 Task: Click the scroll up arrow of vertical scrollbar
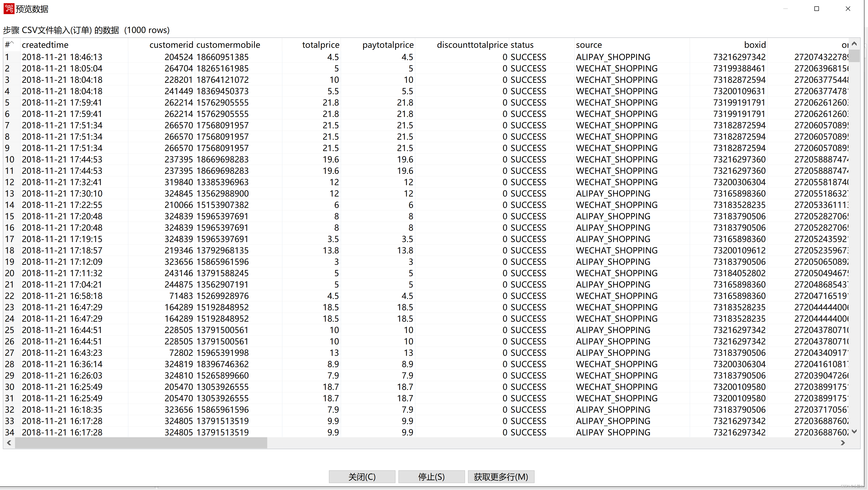pyautogui.click(x=854, y=44)
